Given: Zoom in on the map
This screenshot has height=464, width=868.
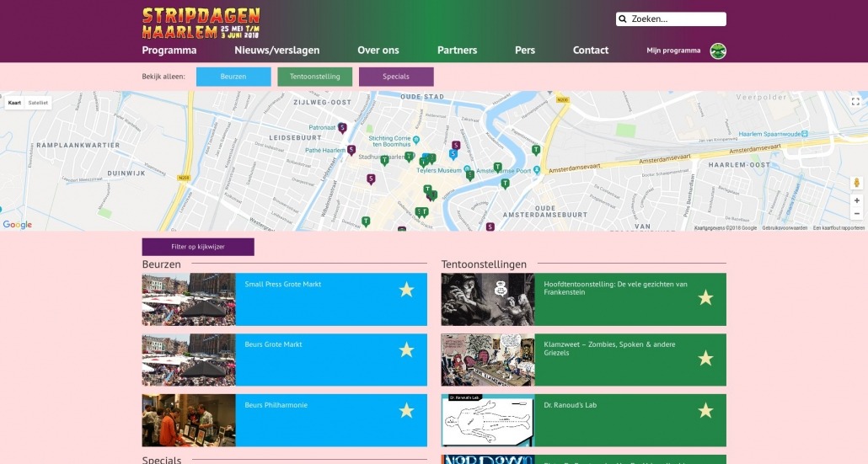Looking at the screenshot, I should point(856,200).
